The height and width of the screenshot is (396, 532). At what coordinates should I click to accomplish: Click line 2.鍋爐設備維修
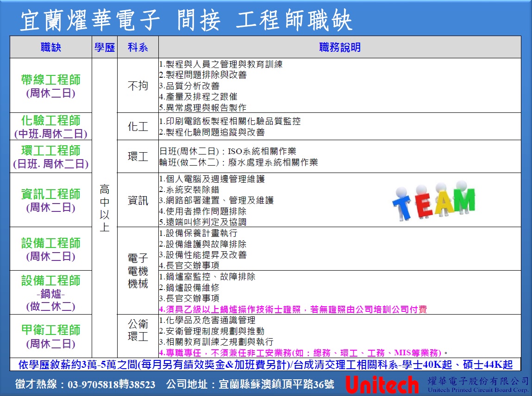click(x=189, y=287)
